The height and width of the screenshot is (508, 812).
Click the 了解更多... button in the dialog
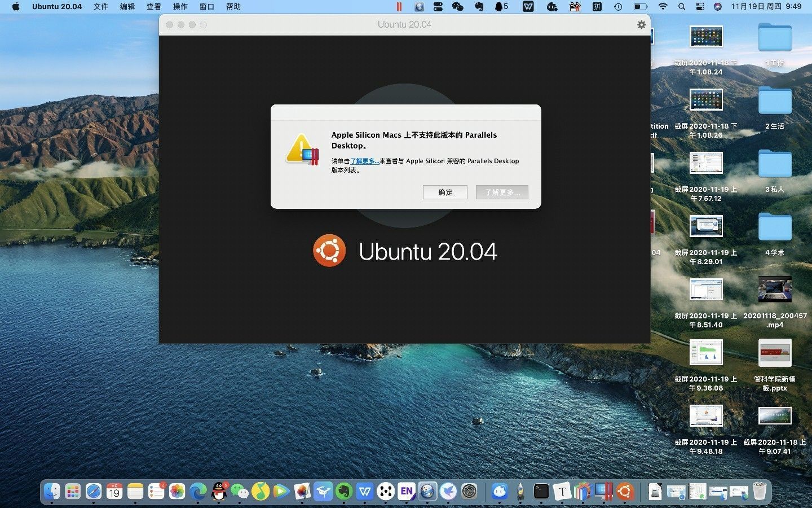coord(502,192)
